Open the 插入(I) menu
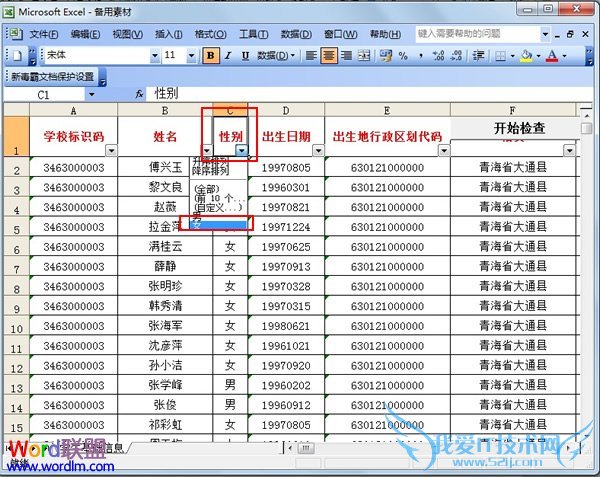The width and height of the screenshot is (600, 477). [x=168, y=34]
